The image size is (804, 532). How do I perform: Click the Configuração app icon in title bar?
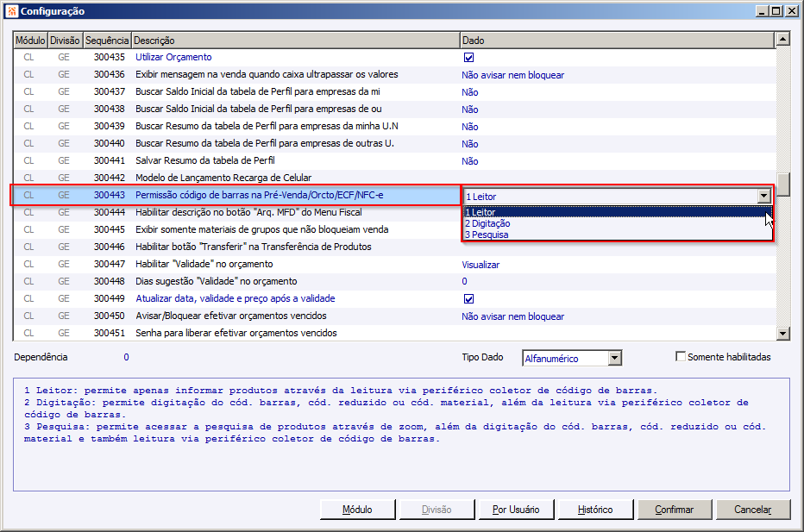pyautogui.click(x=12, y=10)
